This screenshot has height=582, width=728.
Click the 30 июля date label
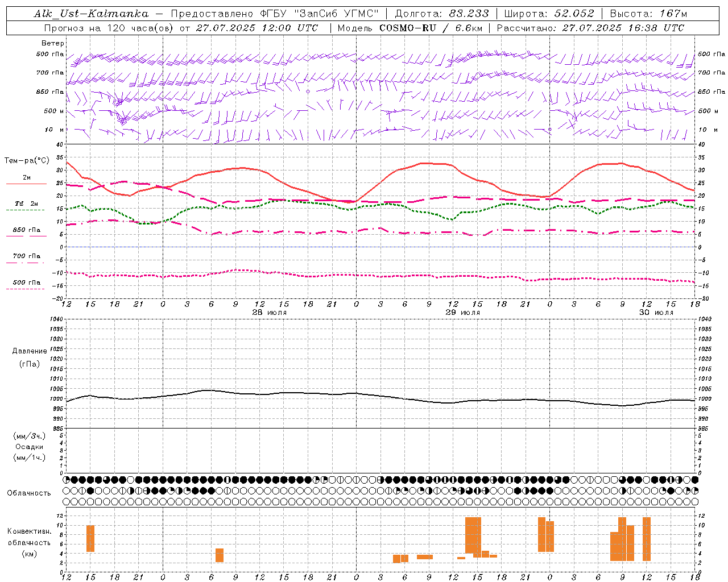tap(656, 313)
